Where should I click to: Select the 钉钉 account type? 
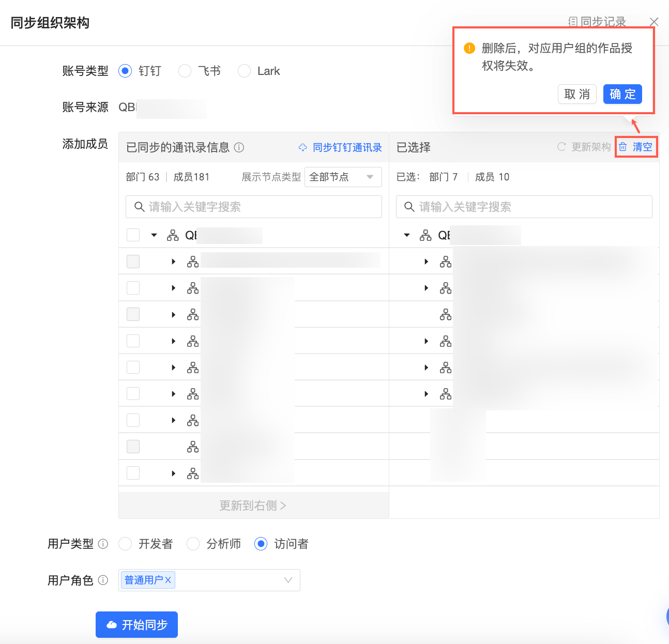(125, 71)
